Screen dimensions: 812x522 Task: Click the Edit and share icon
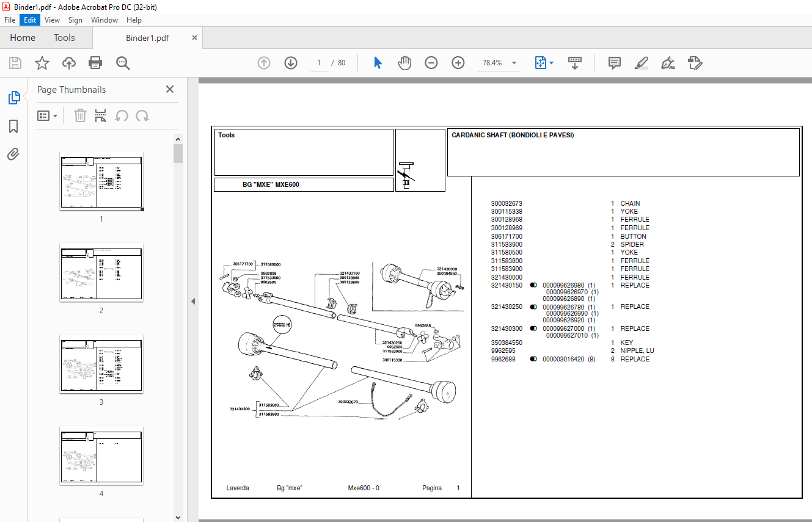pyautogui.click(x=695, y=63)
